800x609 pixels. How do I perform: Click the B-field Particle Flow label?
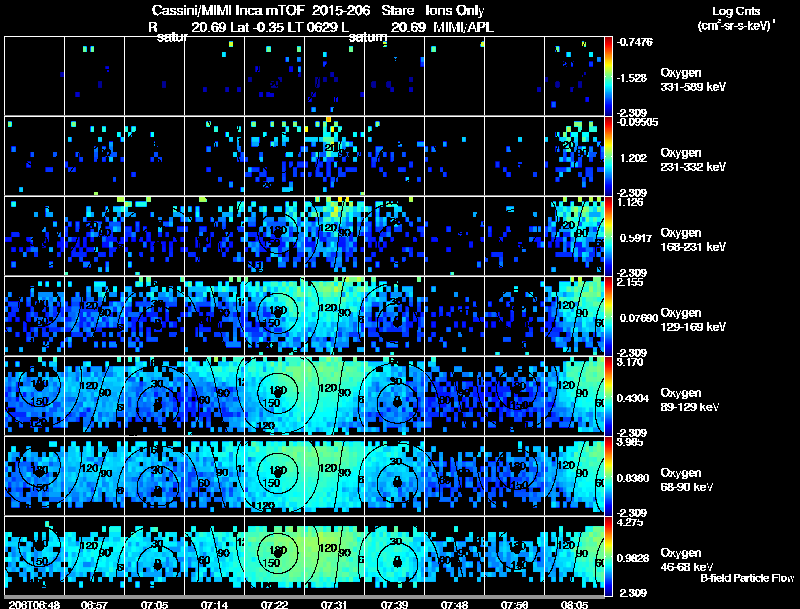(747, 578)
